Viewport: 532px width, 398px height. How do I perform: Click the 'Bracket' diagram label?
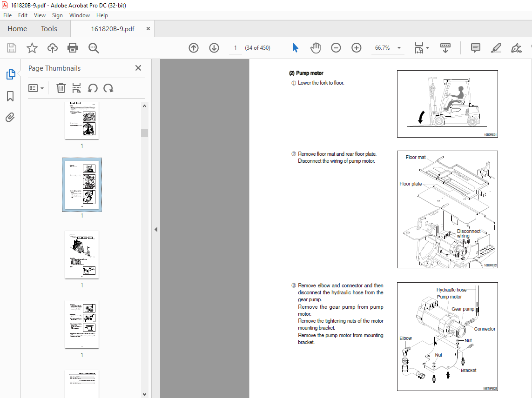click(469, 370)
